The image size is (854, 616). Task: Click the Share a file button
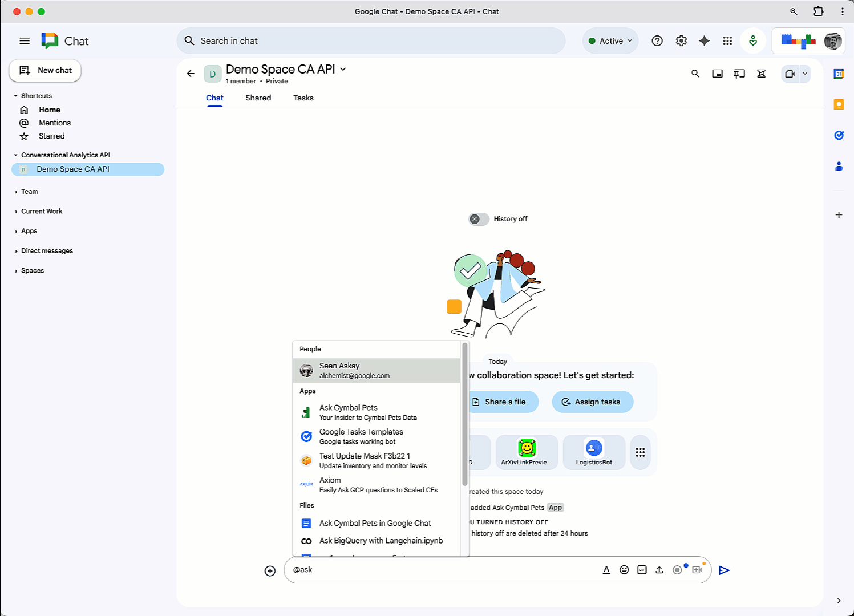coord(502,402)
